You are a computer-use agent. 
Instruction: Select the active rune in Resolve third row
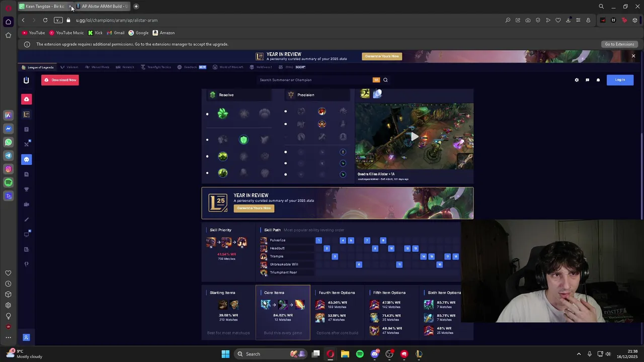pyautogui.click(x=223, y=156)
